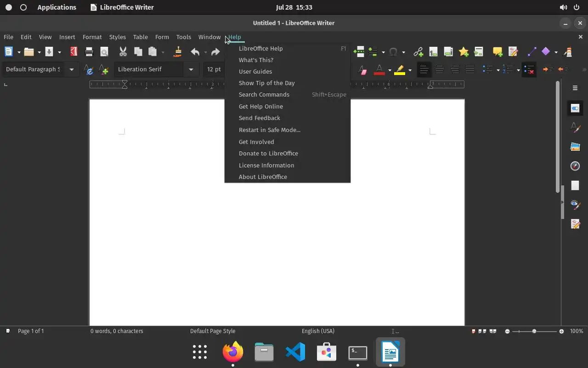Open the Paragraph Style dropdown
The image size is (588, 368).
tap(72, 69)
